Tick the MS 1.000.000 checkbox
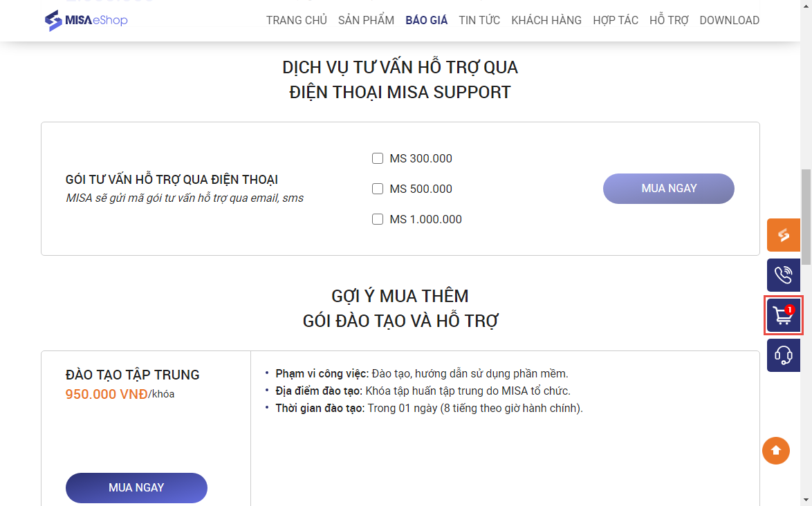Screen dimensions: 812x506 (378, 219)
